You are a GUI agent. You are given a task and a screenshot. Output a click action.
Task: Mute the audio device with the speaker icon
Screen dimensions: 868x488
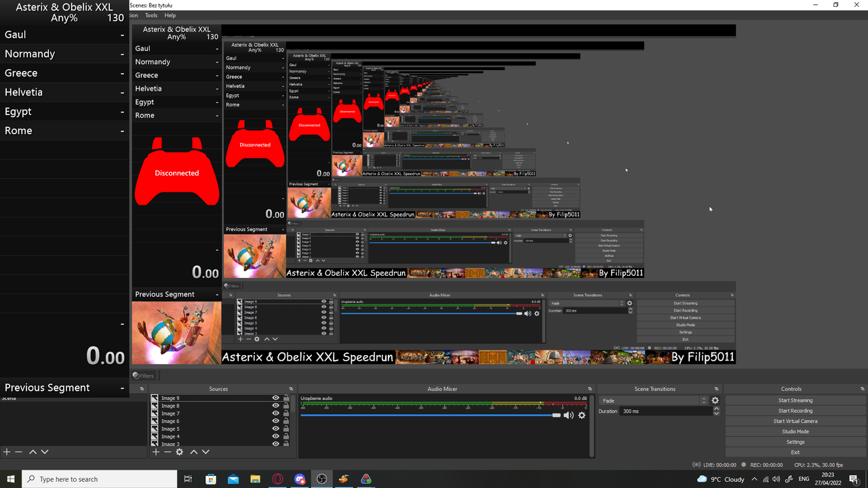click(568, 415)
